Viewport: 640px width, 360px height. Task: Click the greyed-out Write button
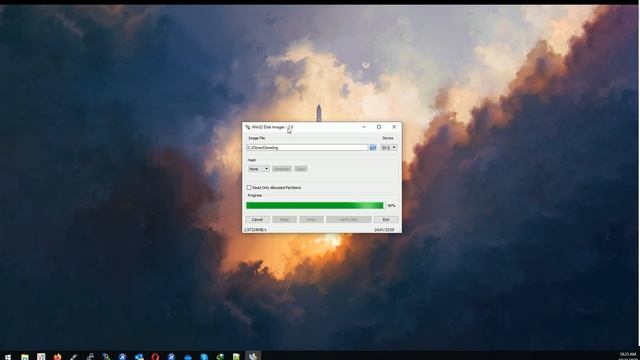pos(311,220)
